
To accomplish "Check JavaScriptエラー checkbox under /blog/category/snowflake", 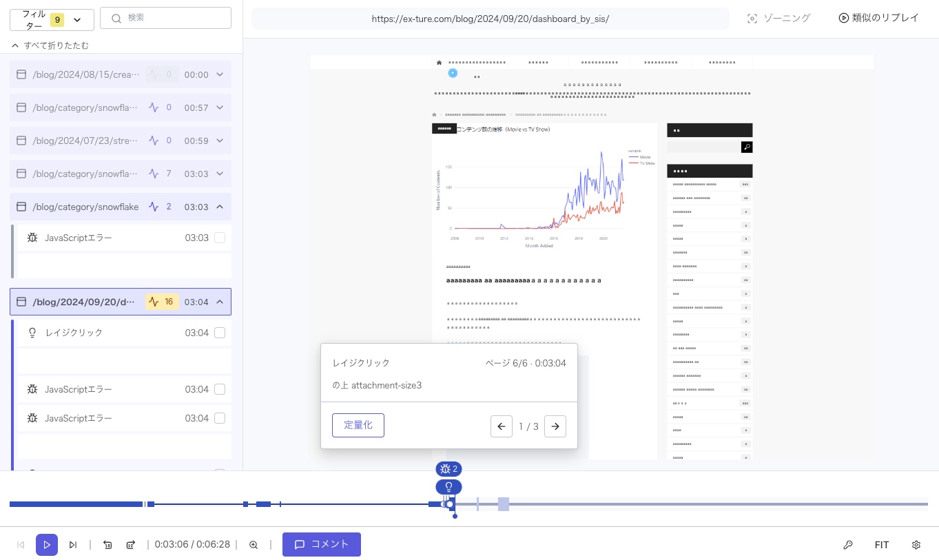I will pos(220,238).
